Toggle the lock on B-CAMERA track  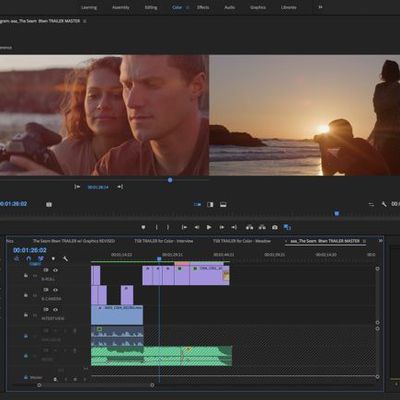pos(26,295)
